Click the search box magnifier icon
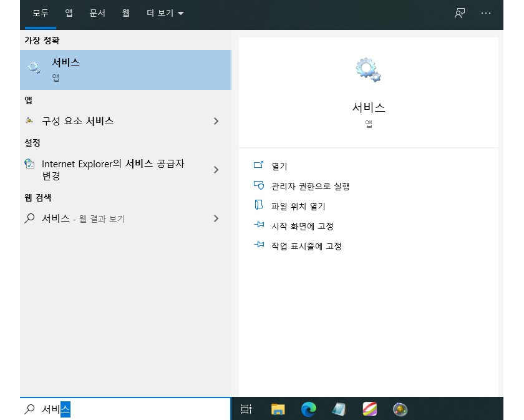Image resolution: width=524 pixels, height=420 pixels. pyautogui.click(x=29, y=409)
